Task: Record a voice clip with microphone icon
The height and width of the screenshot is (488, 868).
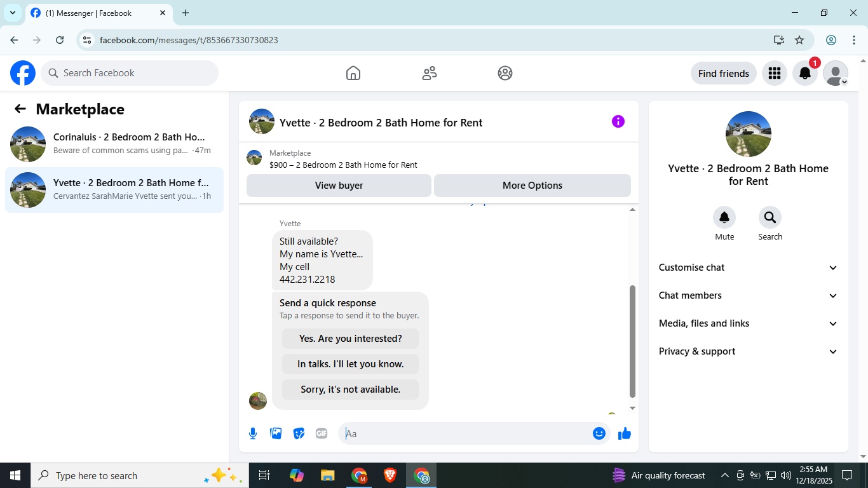Action: [x=253, y=433]
